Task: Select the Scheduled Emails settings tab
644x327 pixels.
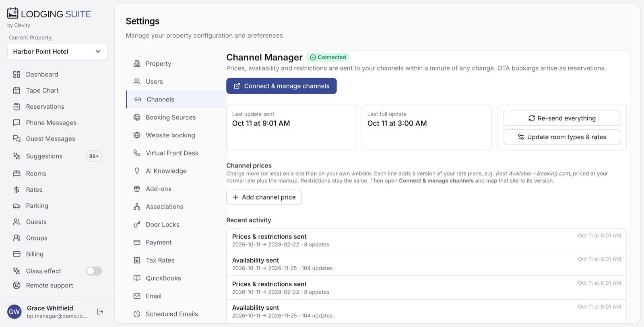Action: (x=176, y=314)
